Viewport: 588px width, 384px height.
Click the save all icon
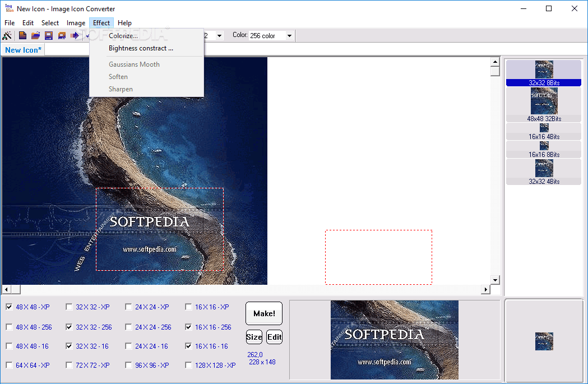(62, 36)
